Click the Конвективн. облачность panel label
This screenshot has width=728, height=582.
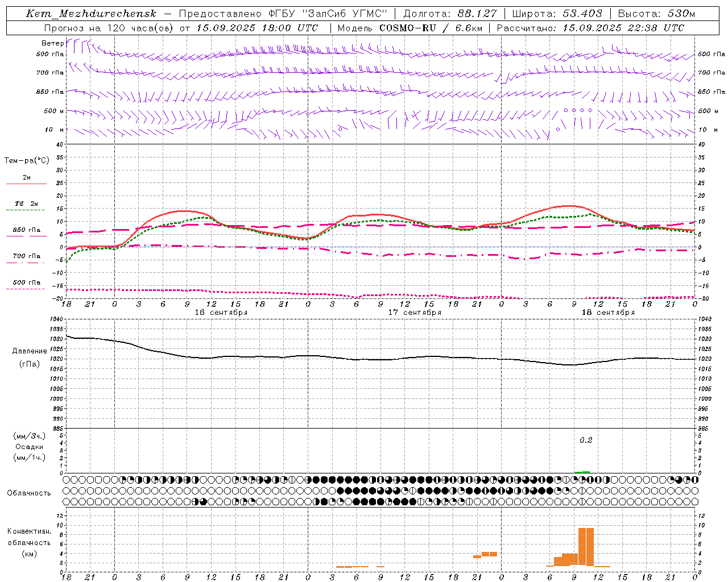(29, 537)
